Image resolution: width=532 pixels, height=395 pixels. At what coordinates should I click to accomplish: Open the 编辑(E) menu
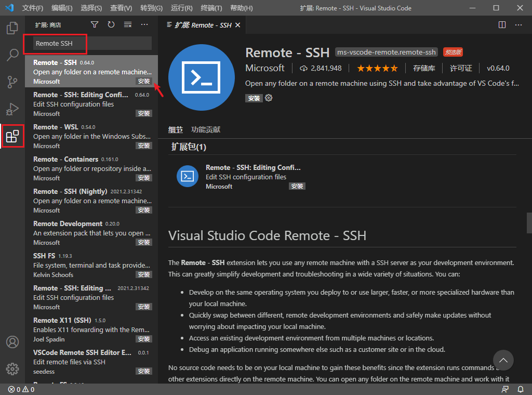62,8
